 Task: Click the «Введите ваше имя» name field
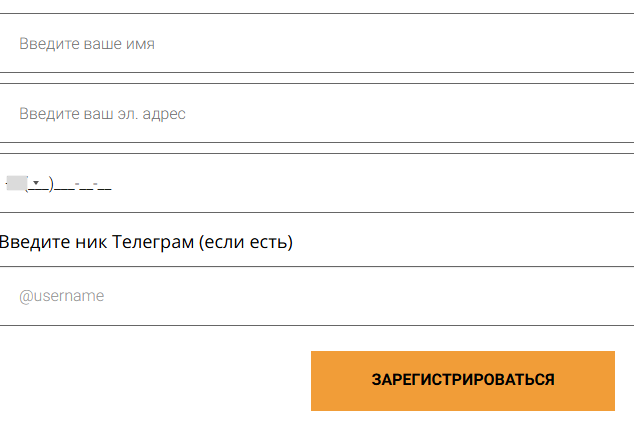click(x=300, y=44)
